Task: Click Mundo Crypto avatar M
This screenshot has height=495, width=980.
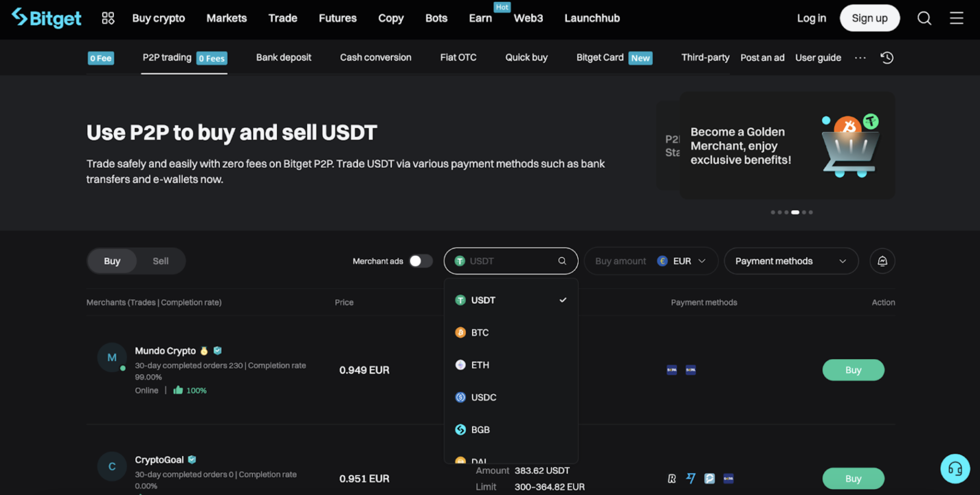Action: (112, 357)
